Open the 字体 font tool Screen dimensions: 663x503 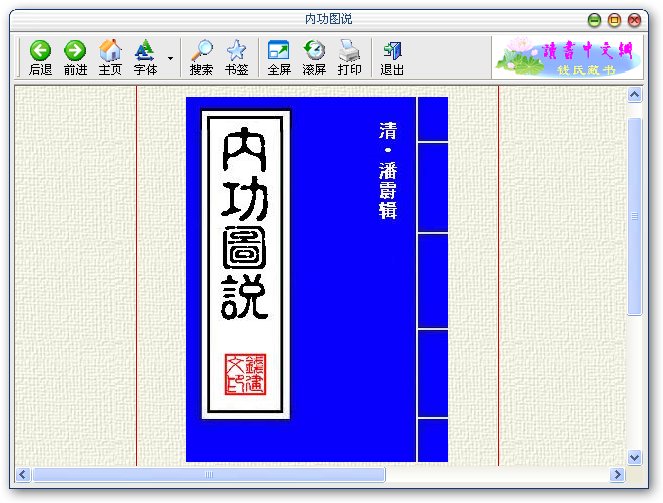(145, 57)
